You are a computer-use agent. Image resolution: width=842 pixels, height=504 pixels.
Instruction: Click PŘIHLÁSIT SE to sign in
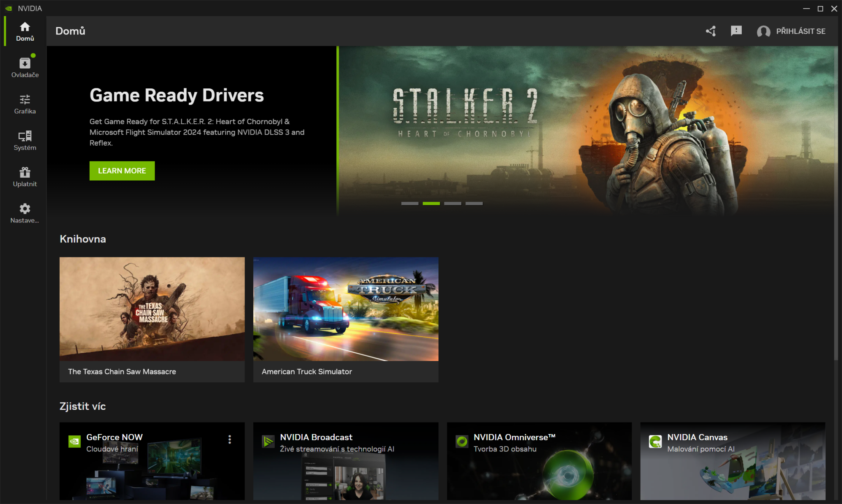[800, 31]
